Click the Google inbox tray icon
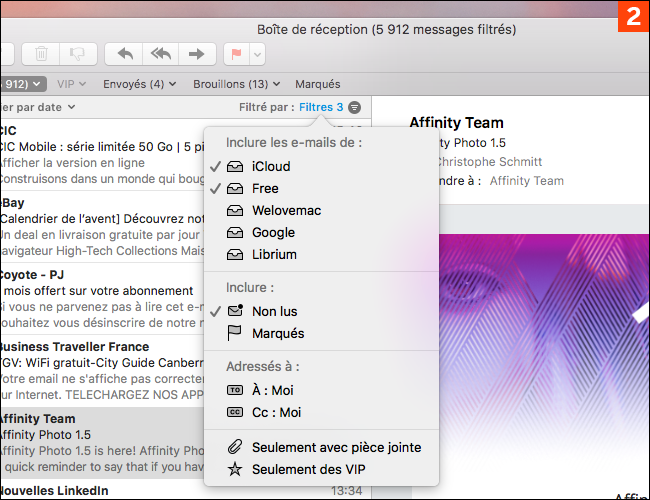This screenshot has width=650, height=500. coord(235,233)
